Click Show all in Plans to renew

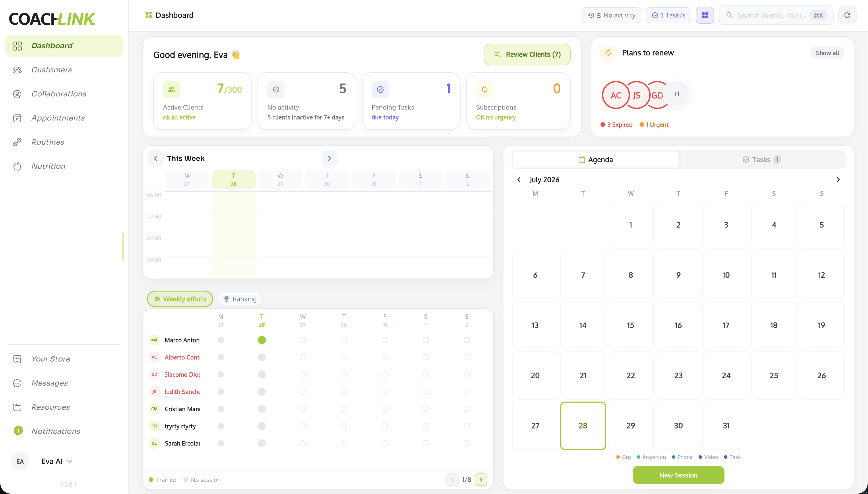(827, 53)
